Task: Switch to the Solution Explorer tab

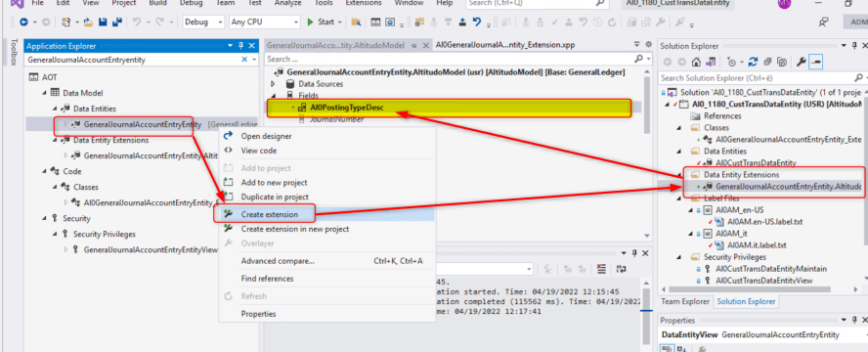Action: (x=746, y=301)
